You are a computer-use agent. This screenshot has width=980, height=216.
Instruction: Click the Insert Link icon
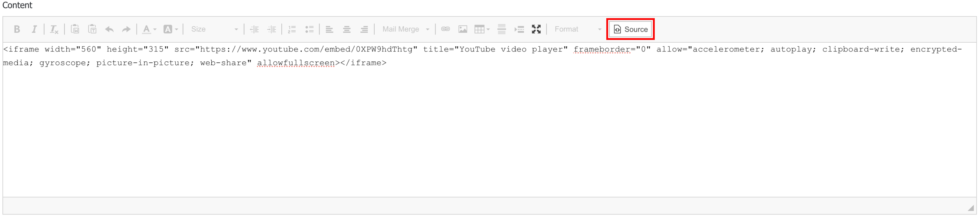pyautogui.click(x=445, y=29)
